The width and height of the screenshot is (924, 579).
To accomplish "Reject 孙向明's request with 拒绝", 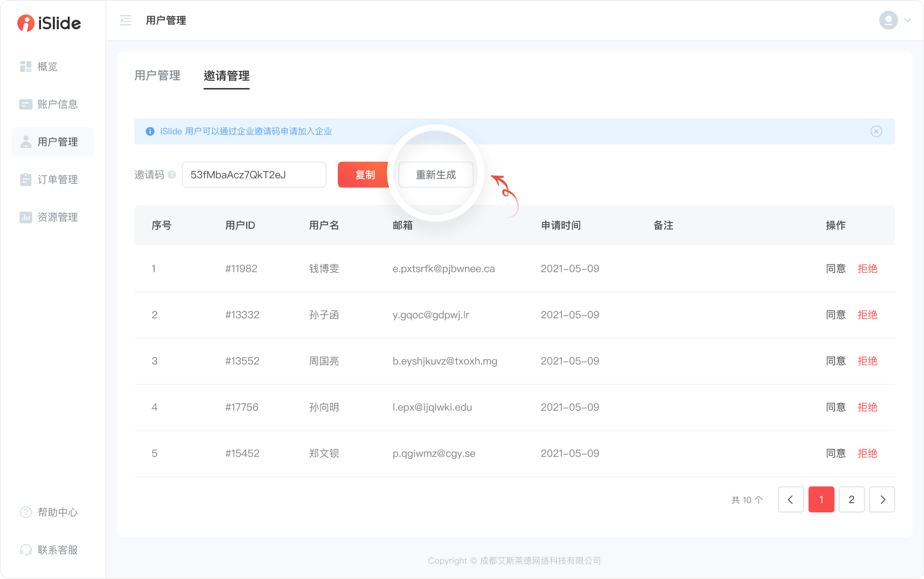I will (x=868, y=407).
